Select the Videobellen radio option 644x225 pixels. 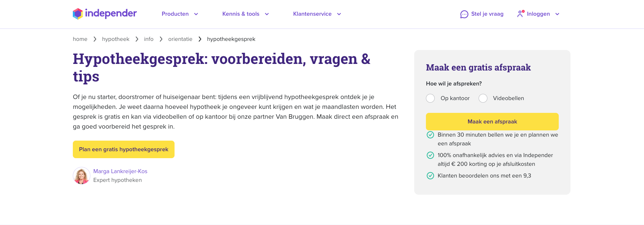(483, 98)
